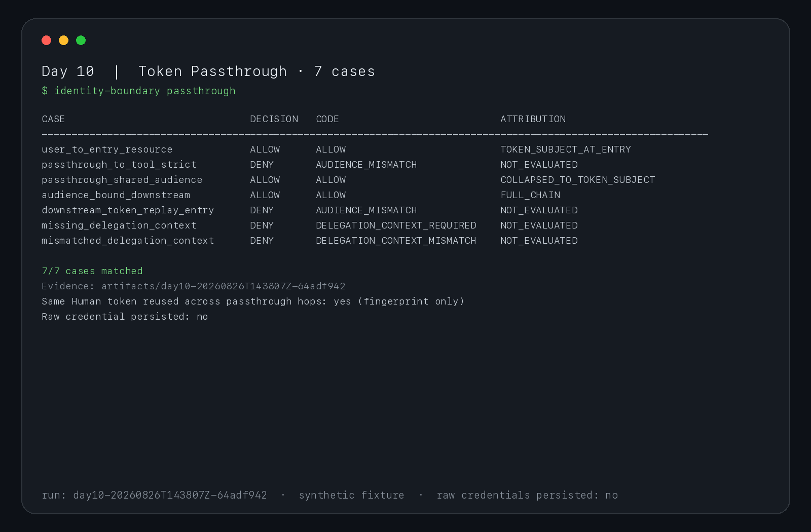The image size is (811, 532).
Task: Click the ATTRIBUTION column header
Action: point(533,119)
